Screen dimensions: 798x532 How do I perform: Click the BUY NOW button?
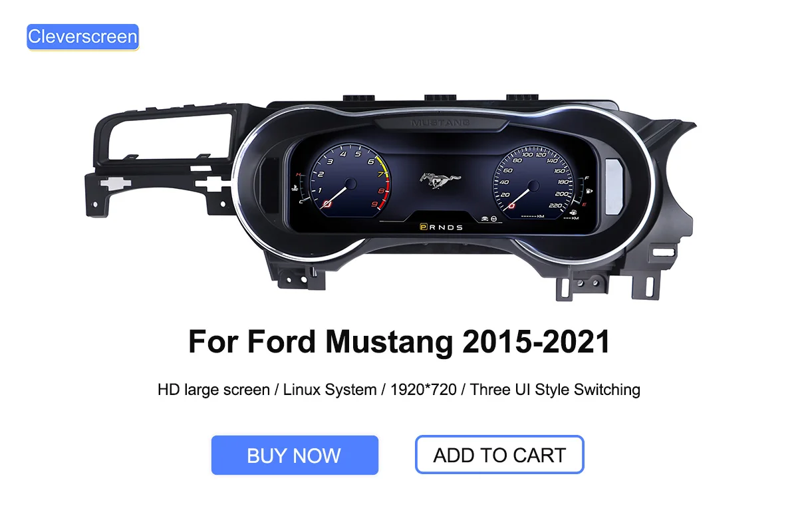coord(295,456)
